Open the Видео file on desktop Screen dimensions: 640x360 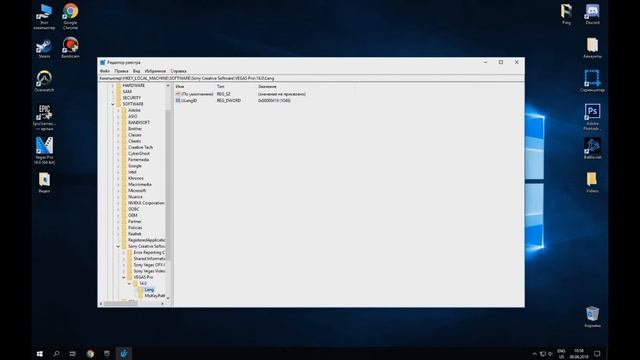pos(44,182)
